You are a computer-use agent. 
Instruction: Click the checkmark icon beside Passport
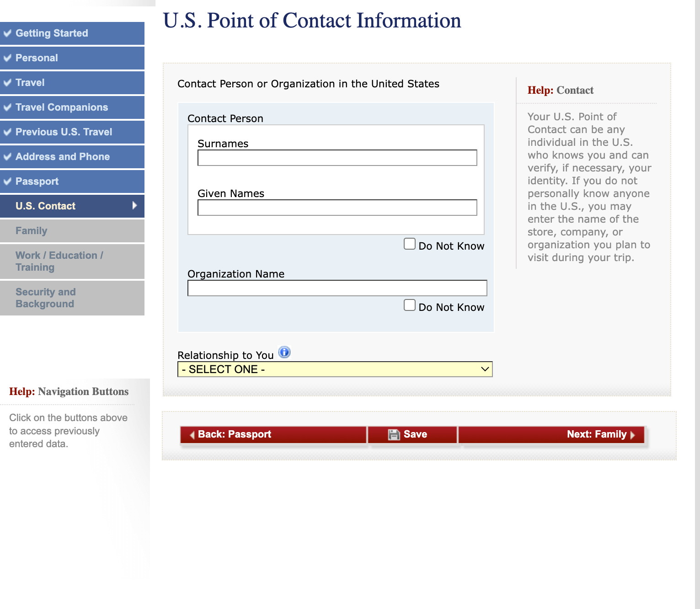click(7, 182)
